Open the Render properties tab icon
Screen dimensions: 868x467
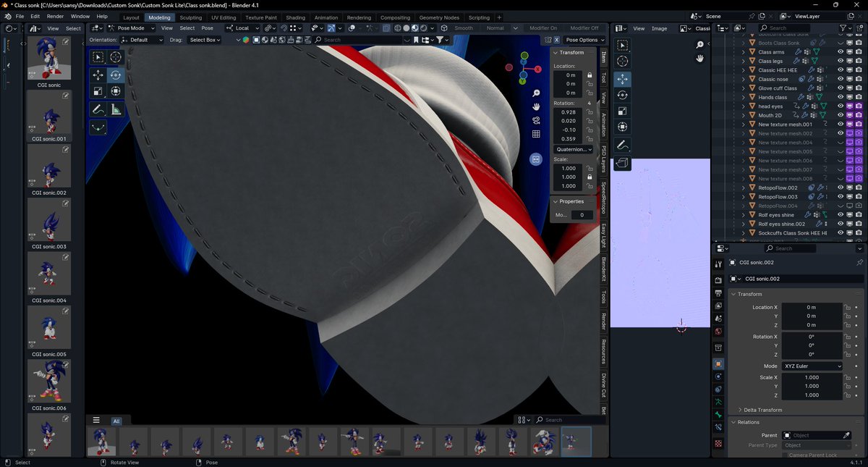point(718,279)
